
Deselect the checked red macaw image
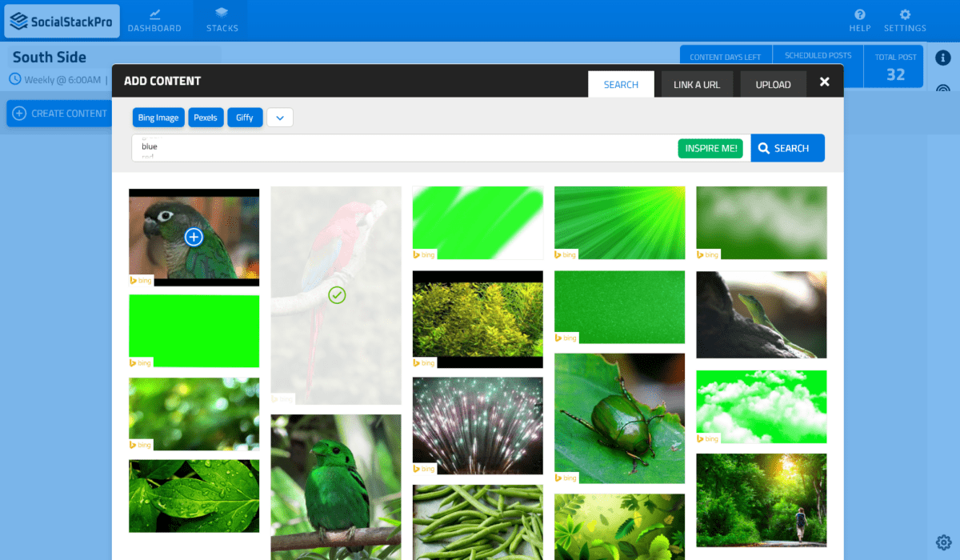337,296
